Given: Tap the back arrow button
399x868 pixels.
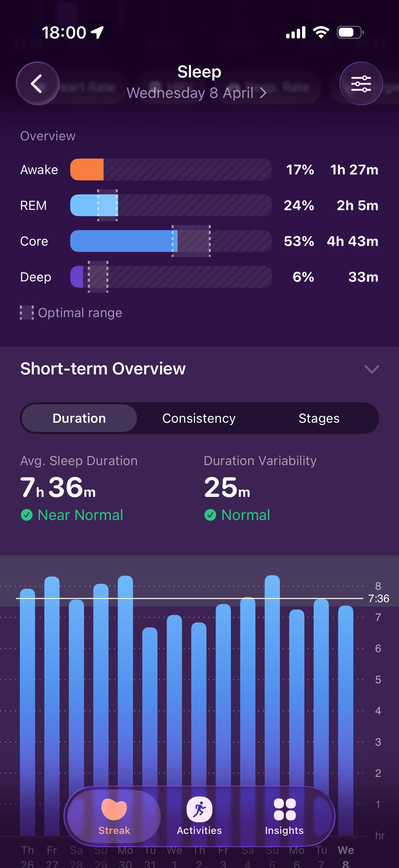Looking at the screenshot, I should tap(37, 83).
